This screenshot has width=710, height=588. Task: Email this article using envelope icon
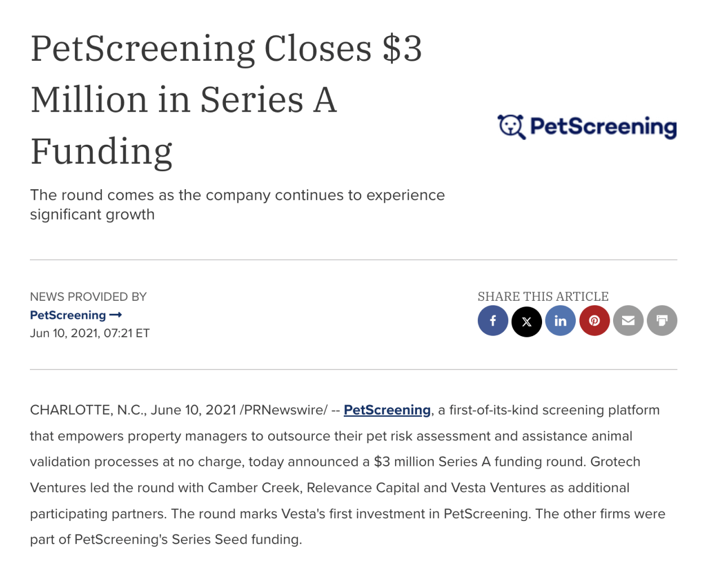pos(628,321)
